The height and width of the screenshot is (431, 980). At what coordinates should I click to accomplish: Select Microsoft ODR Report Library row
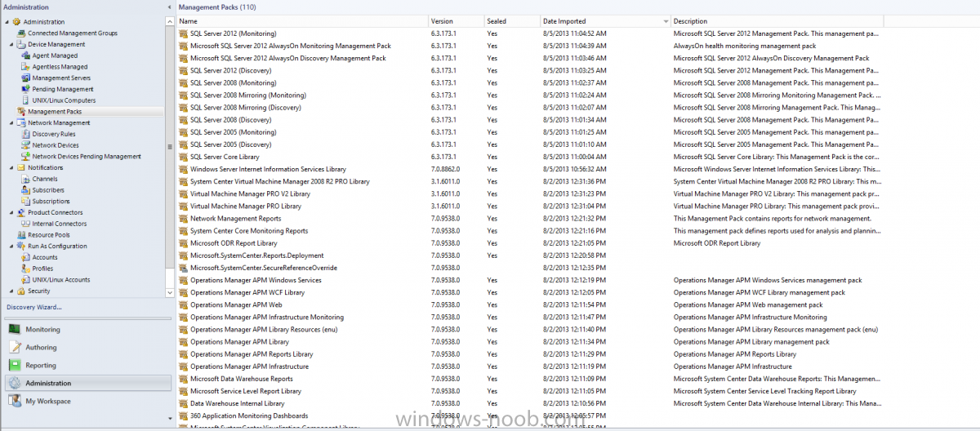[x=529, y=243]
